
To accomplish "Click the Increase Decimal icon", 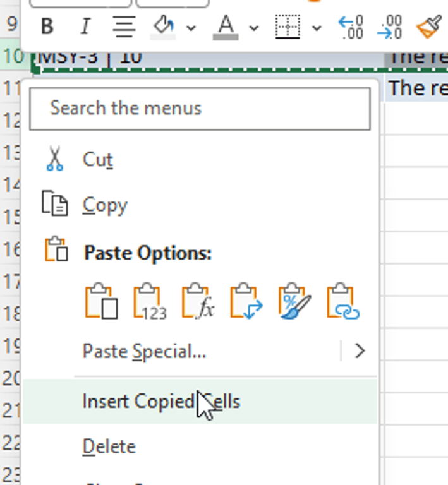I will (351, 27).
